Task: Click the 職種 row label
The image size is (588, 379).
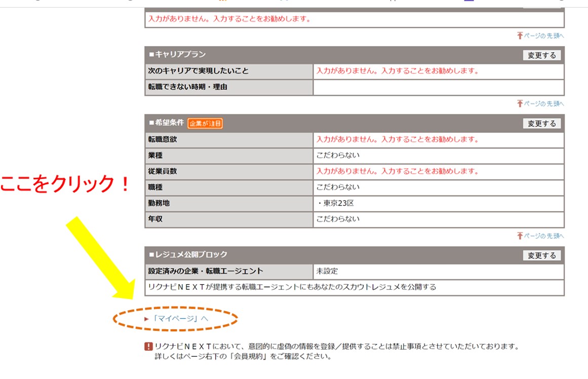Action: coord(229,187)
